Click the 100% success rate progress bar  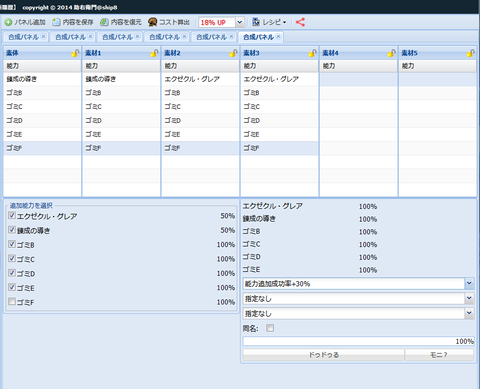pyautogui.click(x=358, y=341)
